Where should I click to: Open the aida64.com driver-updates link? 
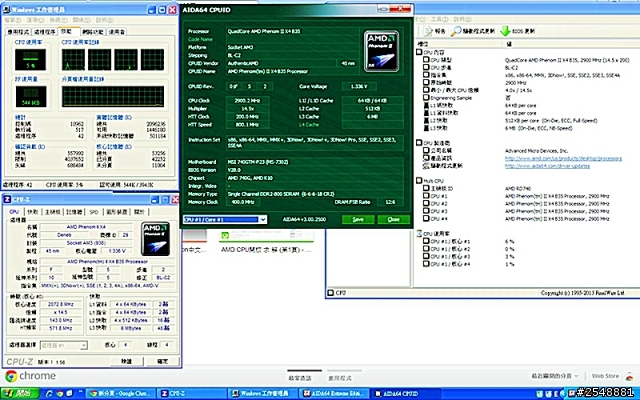(x=547, y=166)
